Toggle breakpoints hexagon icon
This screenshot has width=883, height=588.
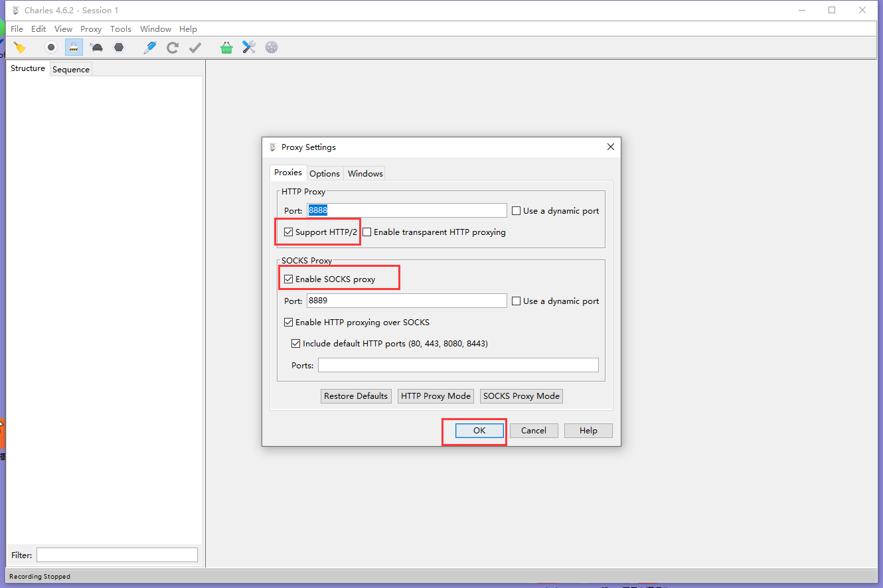tap(119, 47)
